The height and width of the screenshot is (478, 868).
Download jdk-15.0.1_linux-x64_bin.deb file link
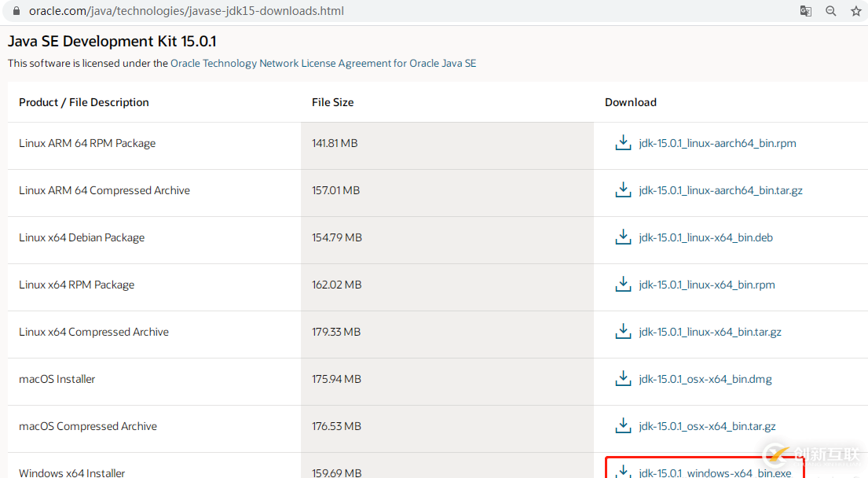coord(705,238)
